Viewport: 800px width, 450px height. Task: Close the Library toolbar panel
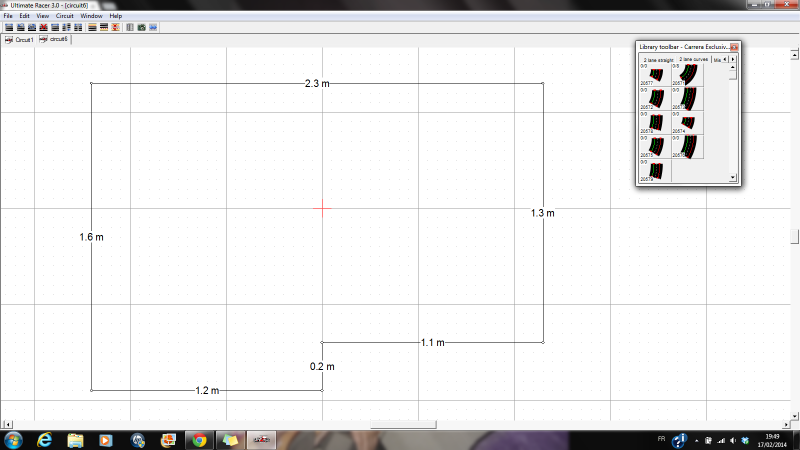pos(733,47)
